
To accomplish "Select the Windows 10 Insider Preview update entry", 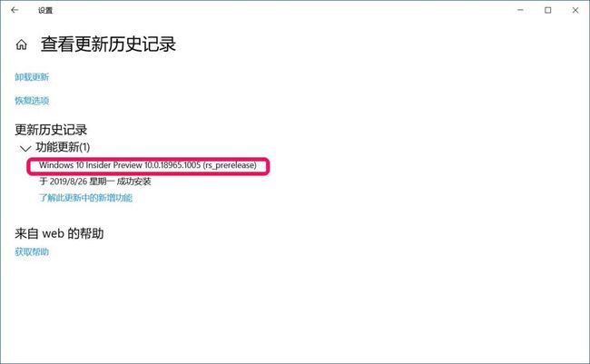I will 148,165.
